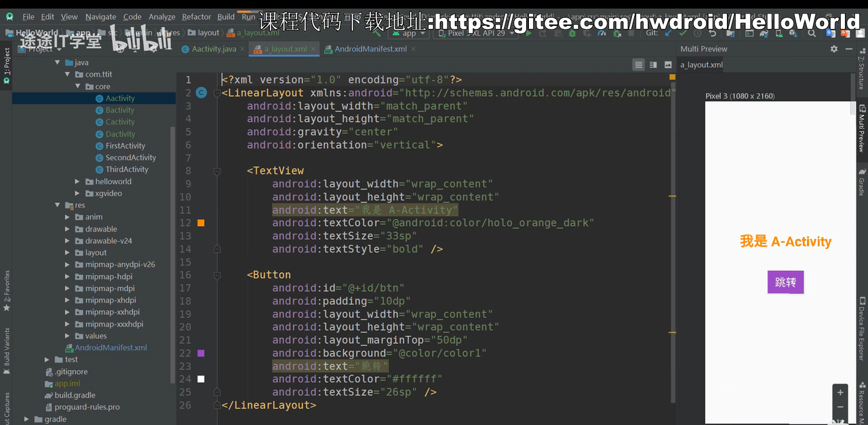
Task: Toggle the 1: Project tool window
Action: 6,65
